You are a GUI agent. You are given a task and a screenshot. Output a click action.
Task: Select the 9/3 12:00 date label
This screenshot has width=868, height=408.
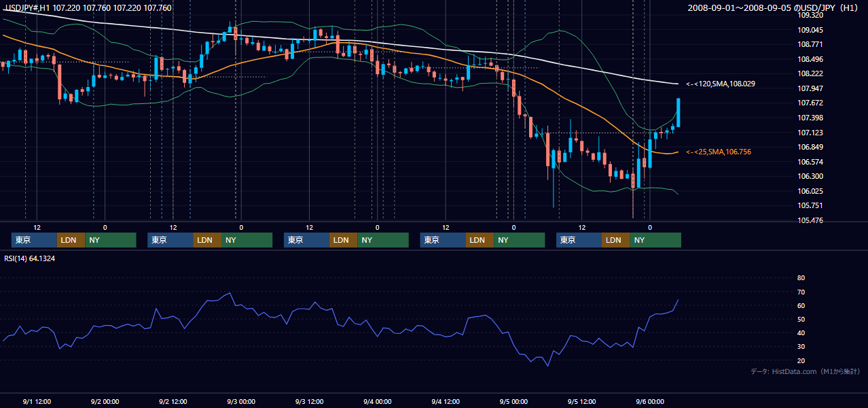309,401
